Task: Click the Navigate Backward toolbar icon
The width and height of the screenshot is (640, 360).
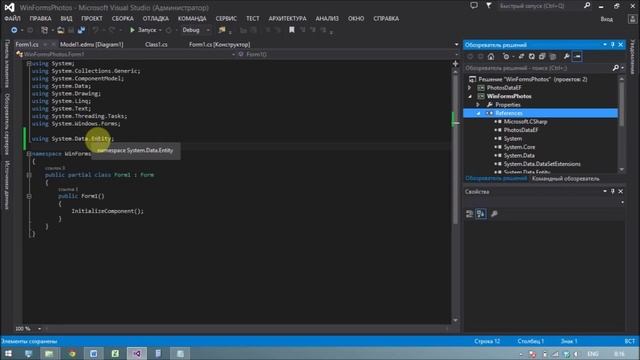Action: point(14,30)
